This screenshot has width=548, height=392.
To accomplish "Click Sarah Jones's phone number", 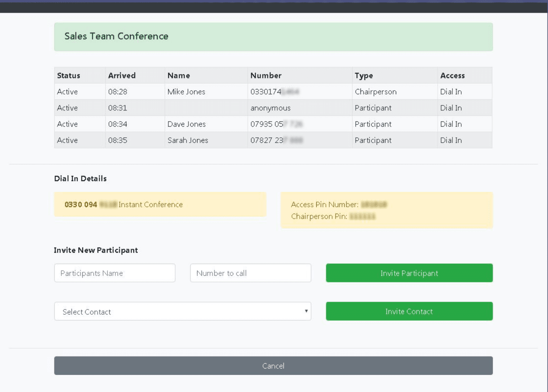I will [276, 140].
